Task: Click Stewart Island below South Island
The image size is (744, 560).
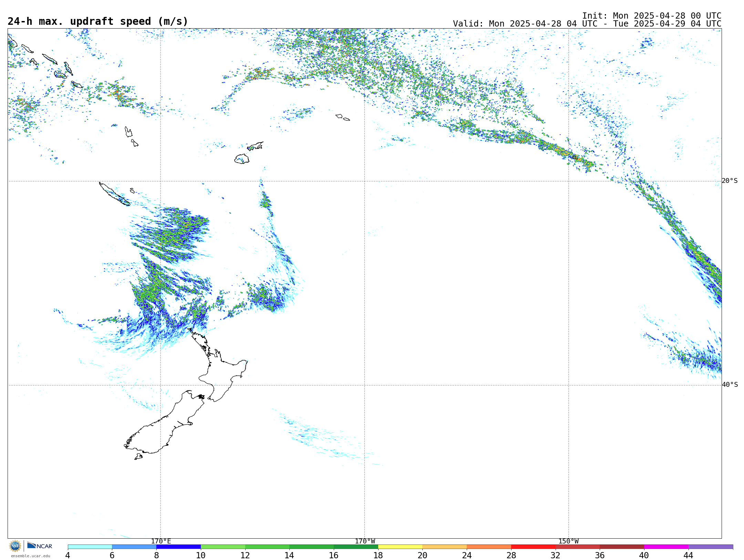Action: tap(138, 457)
